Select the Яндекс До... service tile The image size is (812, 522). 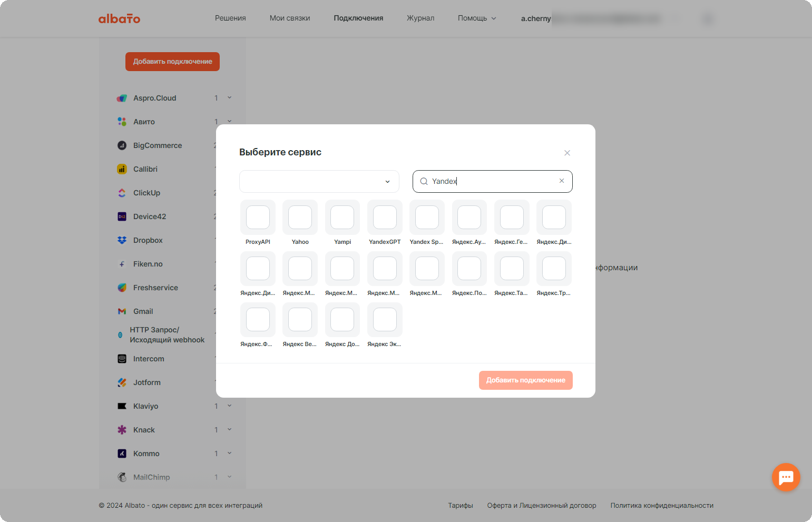pos(343,325)
